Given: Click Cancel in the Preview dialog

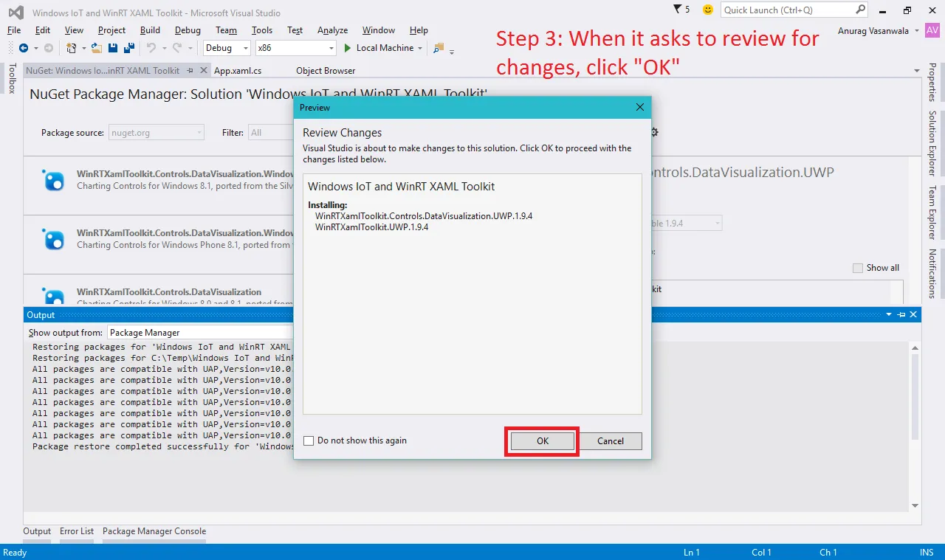Looking at the screenshot, I should point(611,441).
